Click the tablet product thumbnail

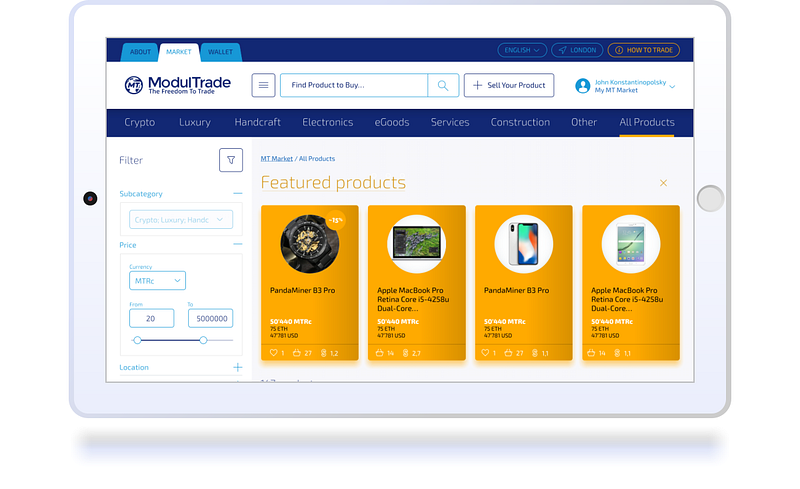click(631, 244)
